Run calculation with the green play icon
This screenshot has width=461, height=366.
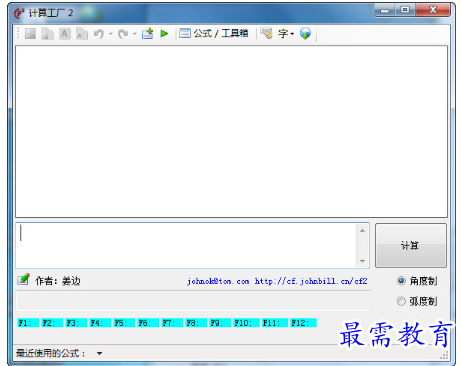164,33
